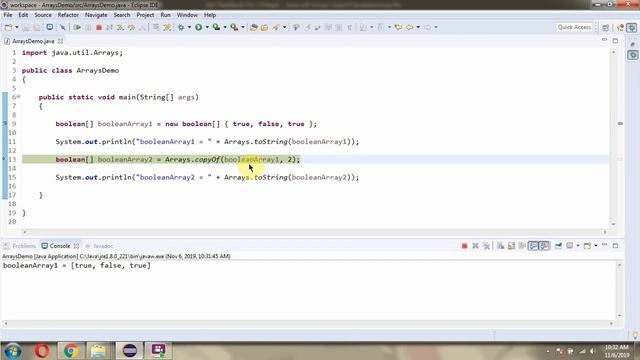This screenshot has height=360, width=640.
Task: Switch to the Console tab
Action: [x=60, y=246]
